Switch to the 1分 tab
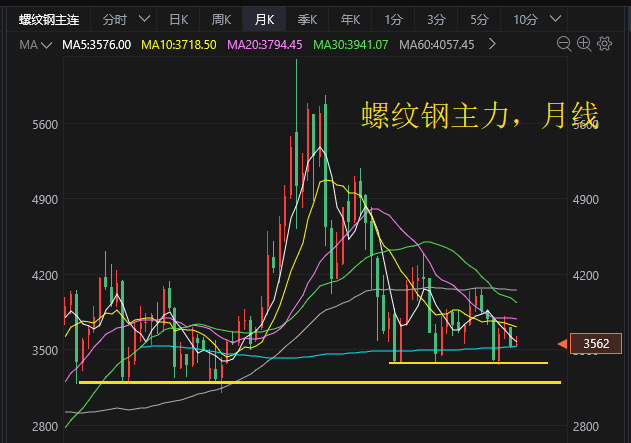Viewport: 631px width, 443px height. [x=393, y=19]
